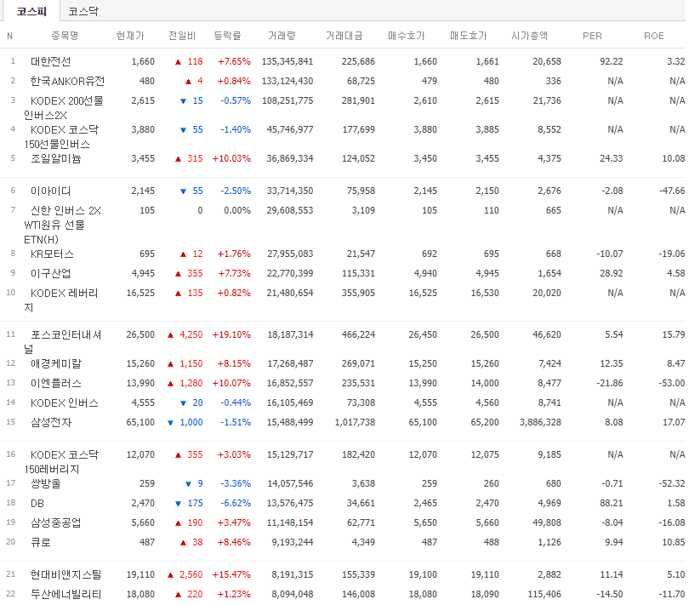This screenshot has width=700, height=605.
Task: Select 이엔플러스 price 13,990 in 현재가 column
Action: [140, 383]
